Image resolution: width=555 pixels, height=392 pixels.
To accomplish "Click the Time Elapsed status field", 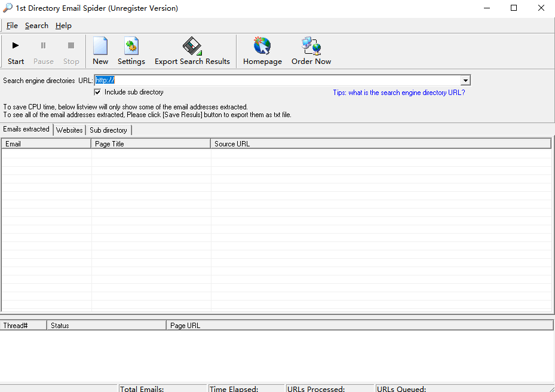I will (x=246, y=388).
